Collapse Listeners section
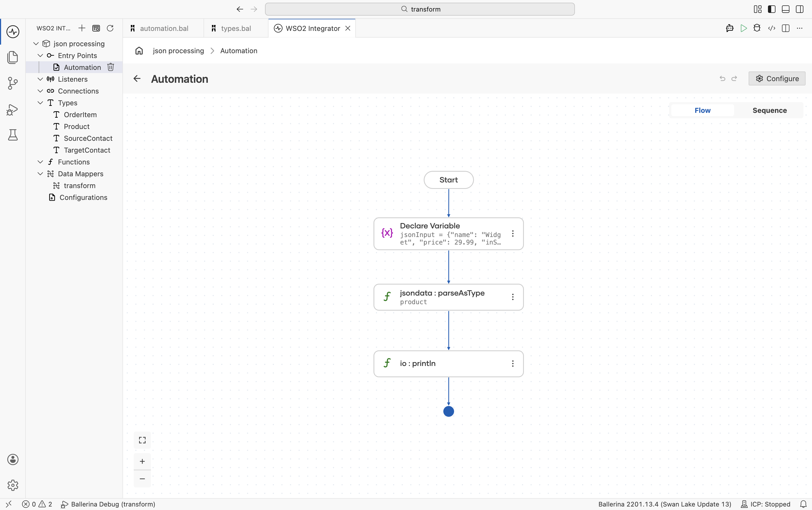This screenshot has height=510, width=812. [x=40, y=79]
